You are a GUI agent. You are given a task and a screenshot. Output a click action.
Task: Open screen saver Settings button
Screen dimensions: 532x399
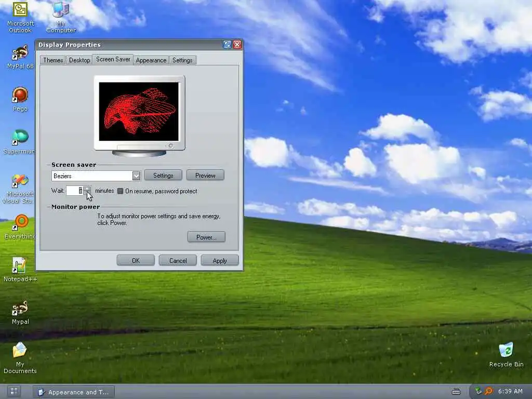tap(163, 176)
